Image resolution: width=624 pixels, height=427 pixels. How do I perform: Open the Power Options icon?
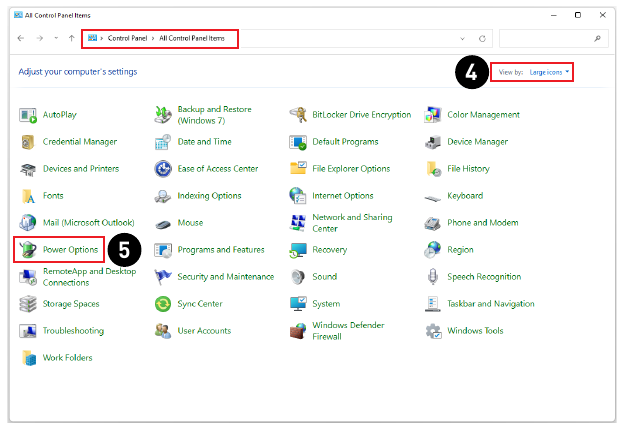coord(28,250)
